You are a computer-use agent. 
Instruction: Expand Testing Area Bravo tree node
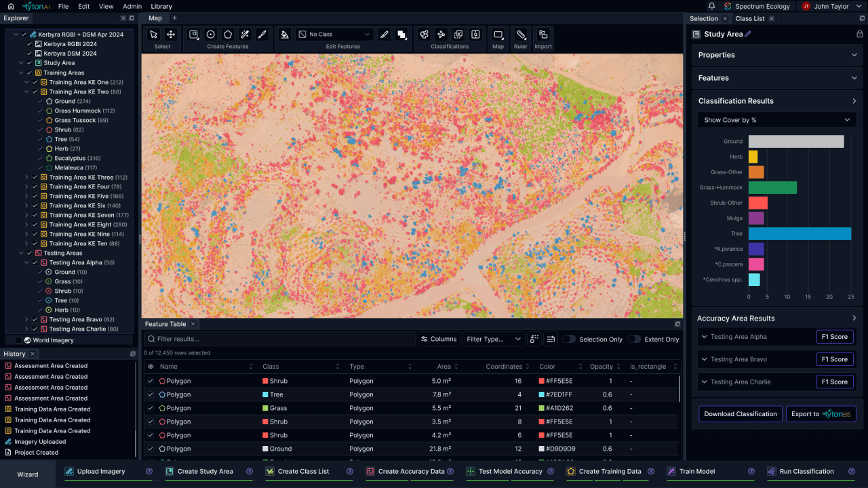pyautogui.click(x=26, y=319)
